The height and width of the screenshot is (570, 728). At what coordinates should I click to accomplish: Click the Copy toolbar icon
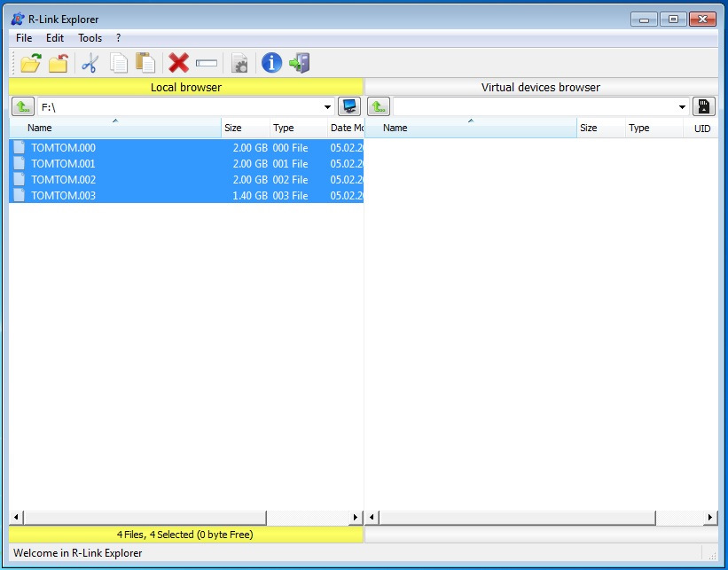tap(119, 63)
